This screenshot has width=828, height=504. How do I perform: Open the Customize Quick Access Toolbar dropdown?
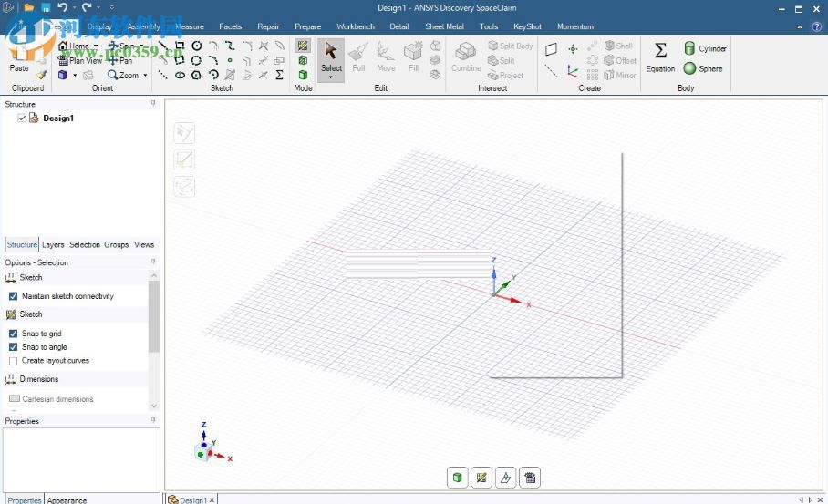[x=111, y=7]
